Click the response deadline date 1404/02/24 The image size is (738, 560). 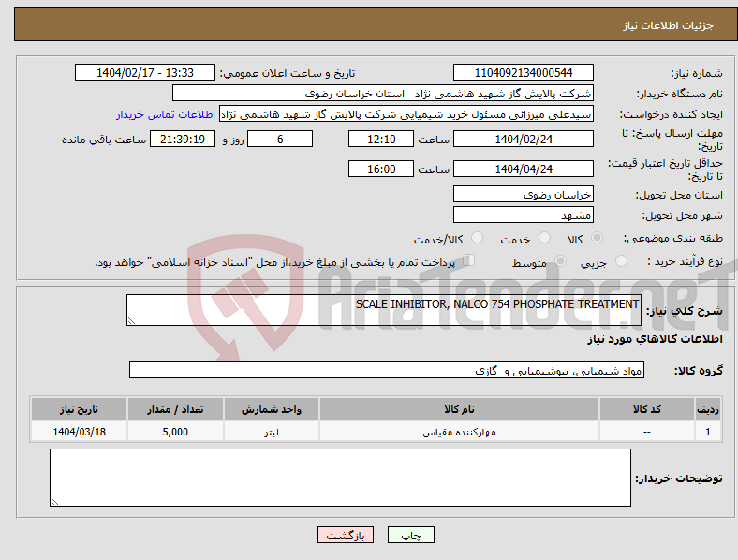[x=523, y=139]
